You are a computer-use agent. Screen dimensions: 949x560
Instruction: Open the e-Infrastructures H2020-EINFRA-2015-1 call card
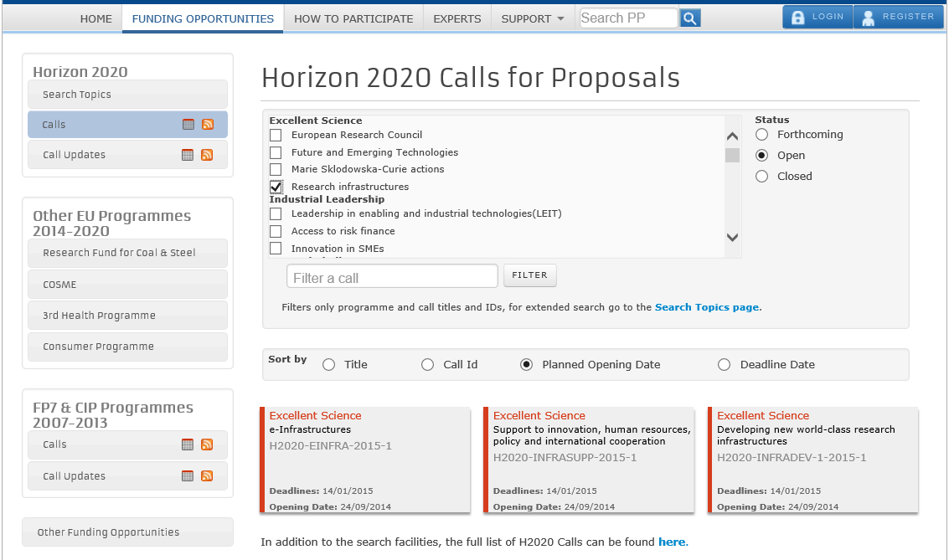click(365, 460)
